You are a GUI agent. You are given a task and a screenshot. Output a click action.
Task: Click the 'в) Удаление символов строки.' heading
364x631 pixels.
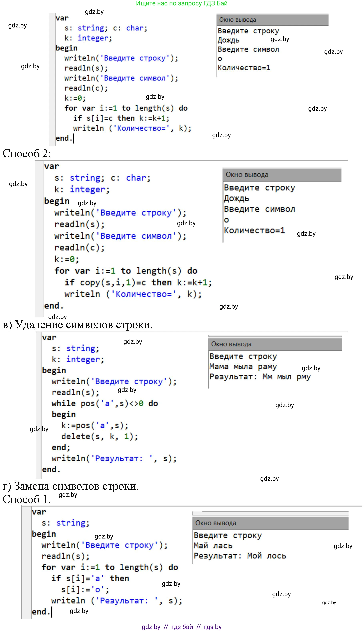[78, 324]
